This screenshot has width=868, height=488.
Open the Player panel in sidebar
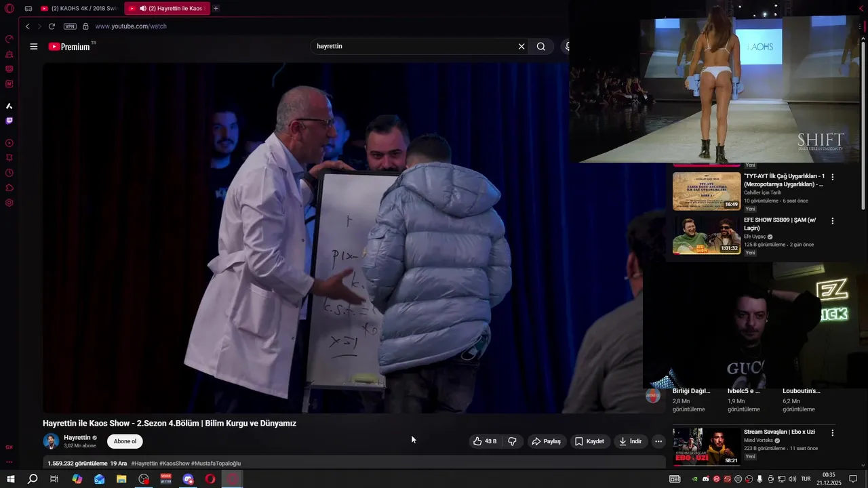9,143
